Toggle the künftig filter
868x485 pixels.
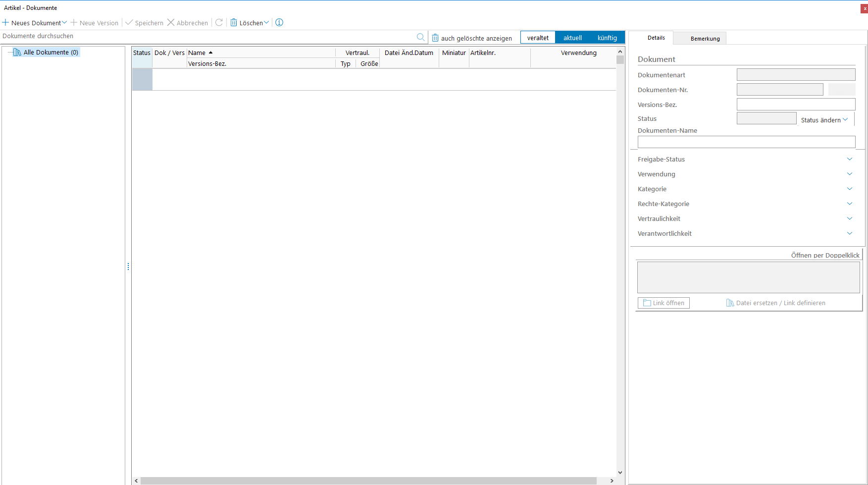pyautogui.click(x=607, y=38)
